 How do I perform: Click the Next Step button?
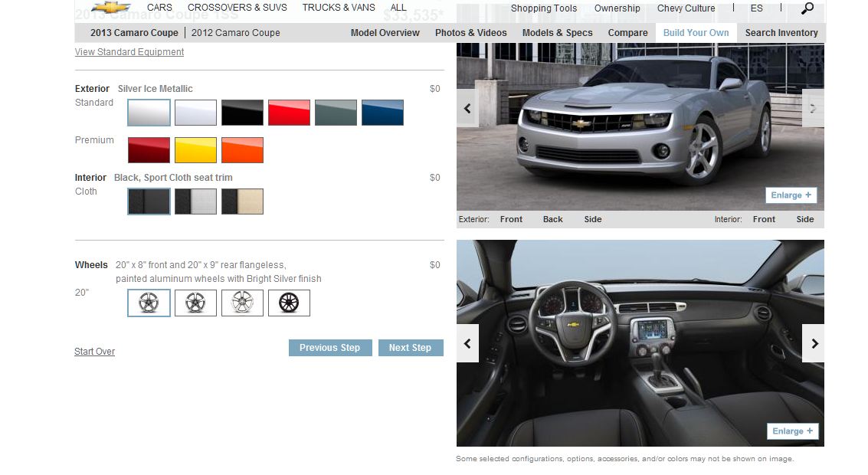(x=410, y=348)
